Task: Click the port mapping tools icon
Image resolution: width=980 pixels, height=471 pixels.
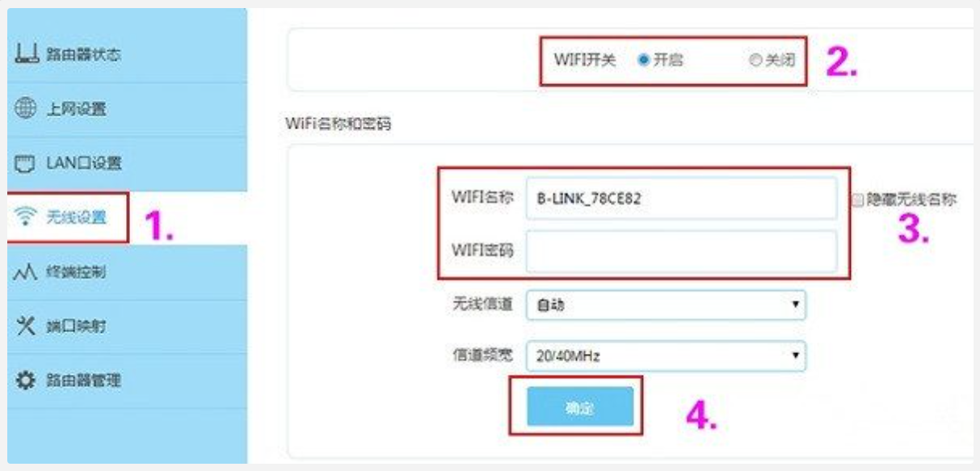Action: (26, 326)
